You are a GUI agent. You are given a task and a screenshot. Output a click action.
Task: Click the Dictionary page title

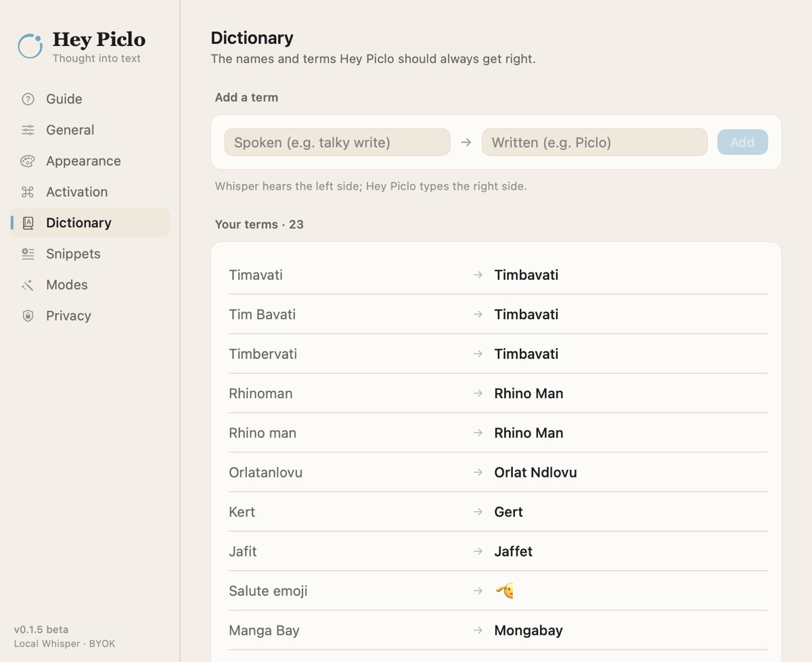252,38
